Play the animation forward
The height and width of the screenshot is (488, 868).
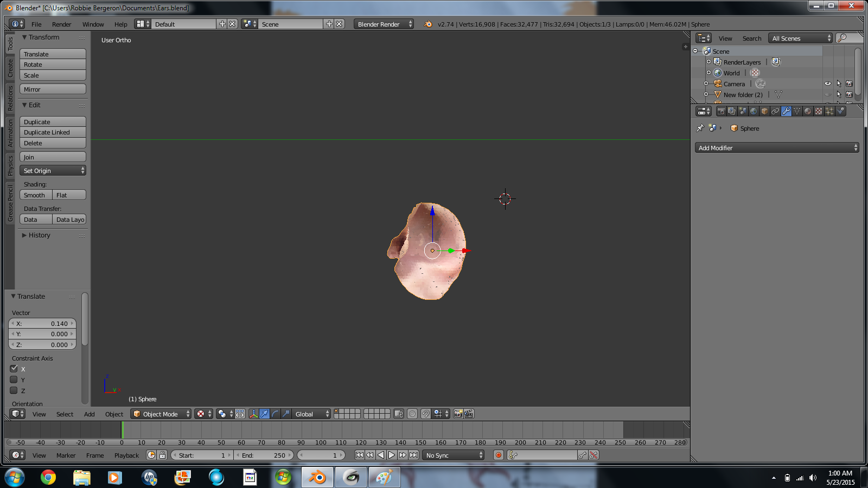(392, 455)
